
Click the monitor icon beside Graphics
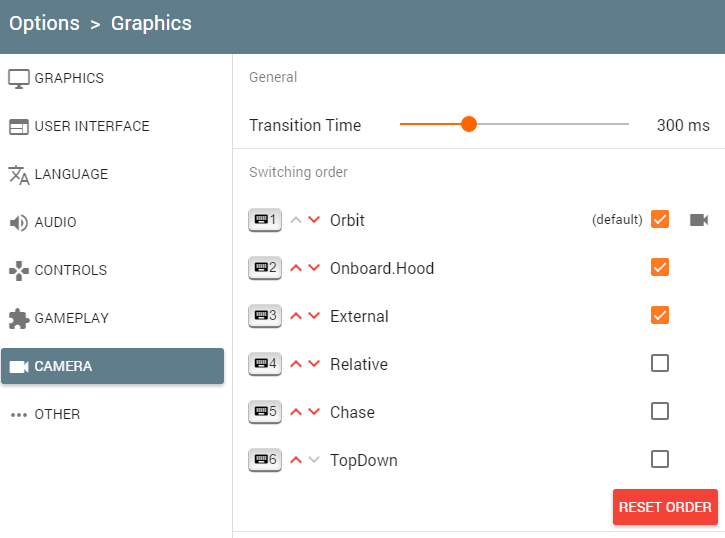(x=18, y=79)
